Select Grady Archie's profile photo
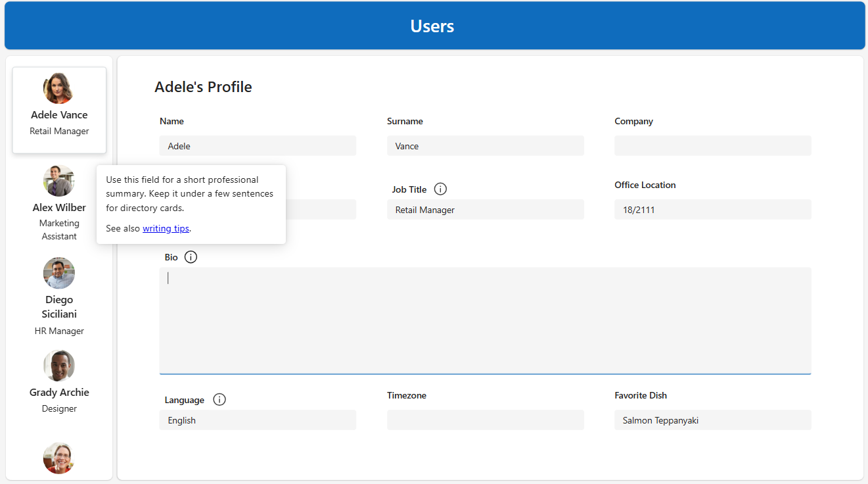 pyautogui.click(x=59, y=366)
